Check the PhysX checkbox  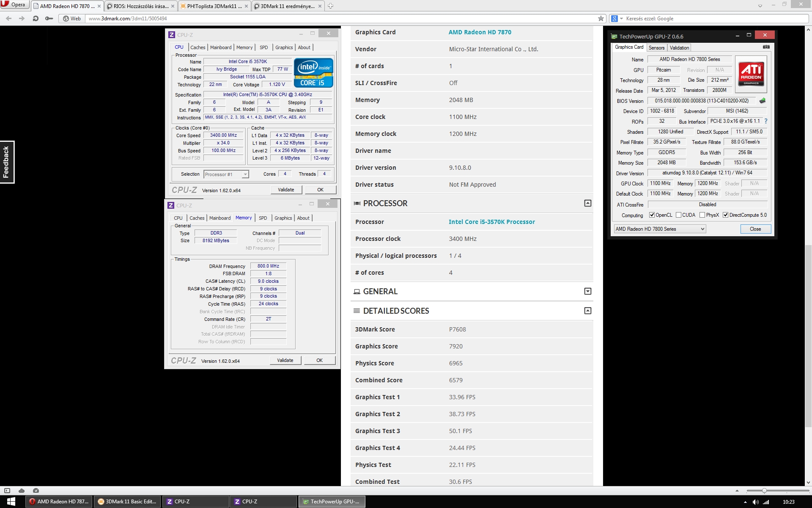702,215
